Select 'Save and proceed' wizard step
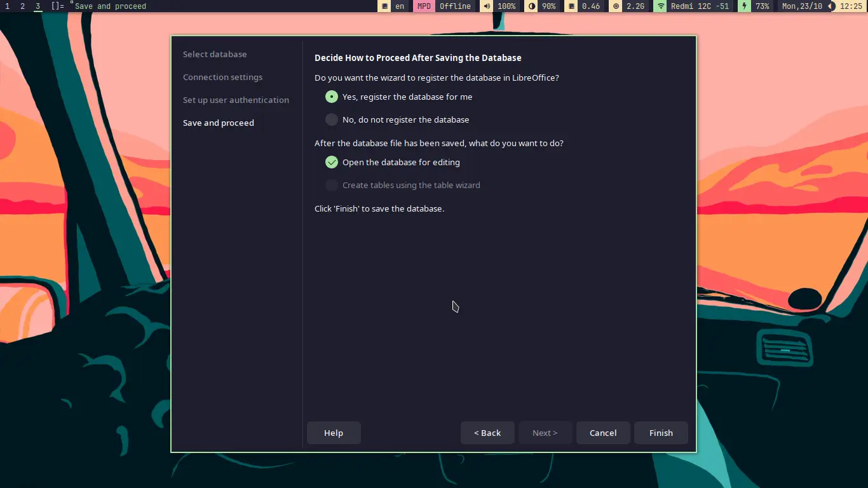The height and width of the screenshot is (488, 868). point(218,123)
